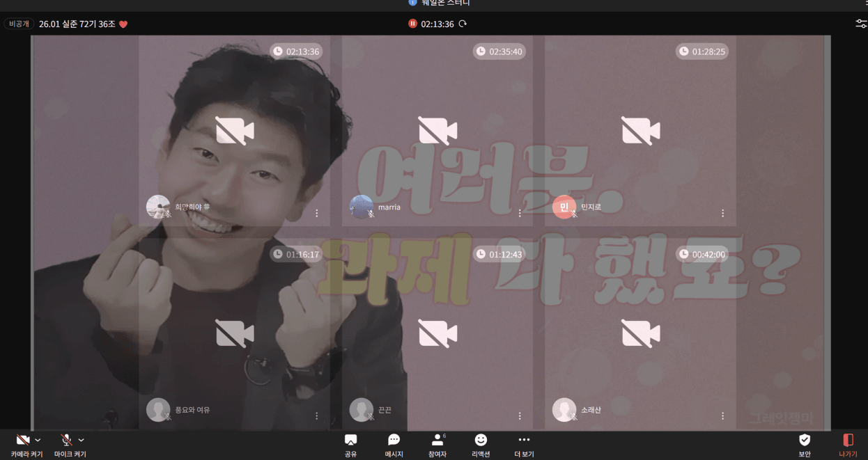
Task: Open 민지로's three-dot options menu
Action: pyautogui.click(x=722, y=213)
